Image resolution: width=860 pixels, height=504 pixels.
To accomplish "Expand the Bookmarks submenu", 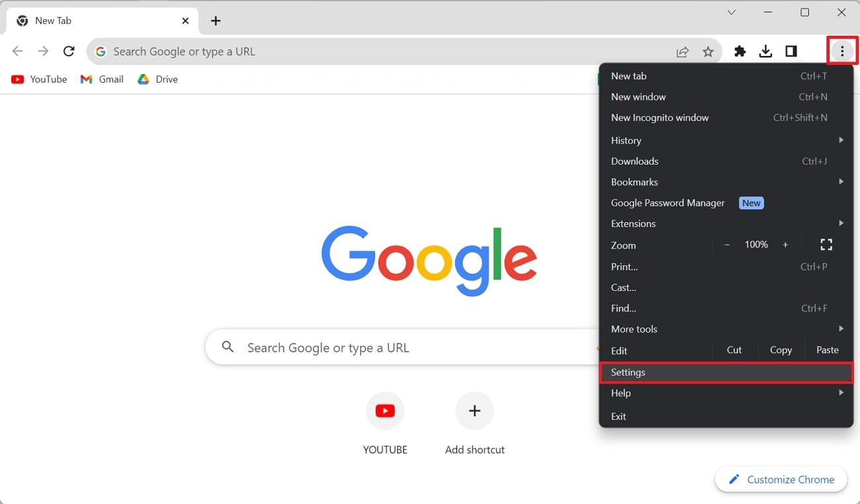I will 726,182.
